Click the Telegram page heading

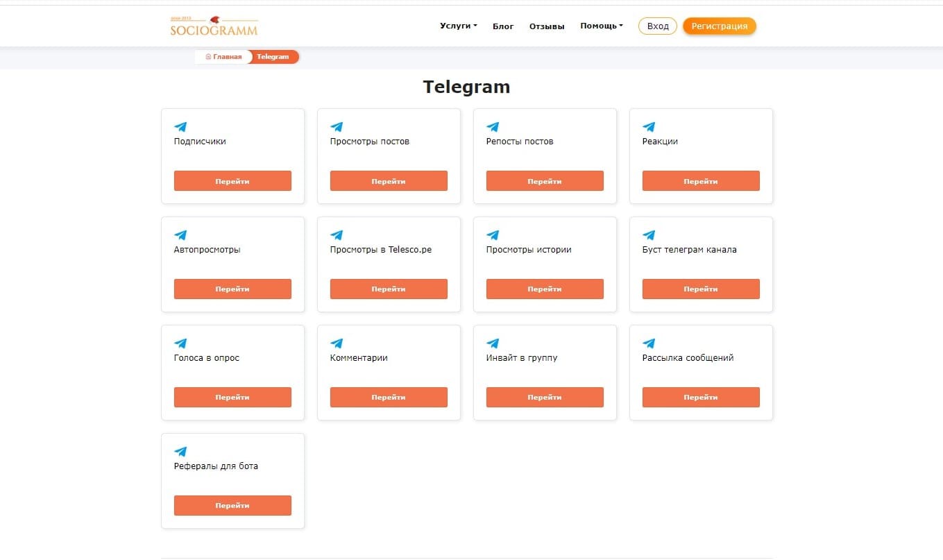466,87
